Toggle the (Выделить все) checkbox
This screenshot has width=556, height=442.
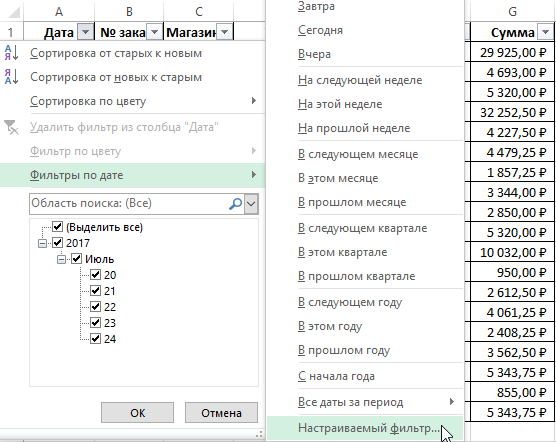[57, 227]
